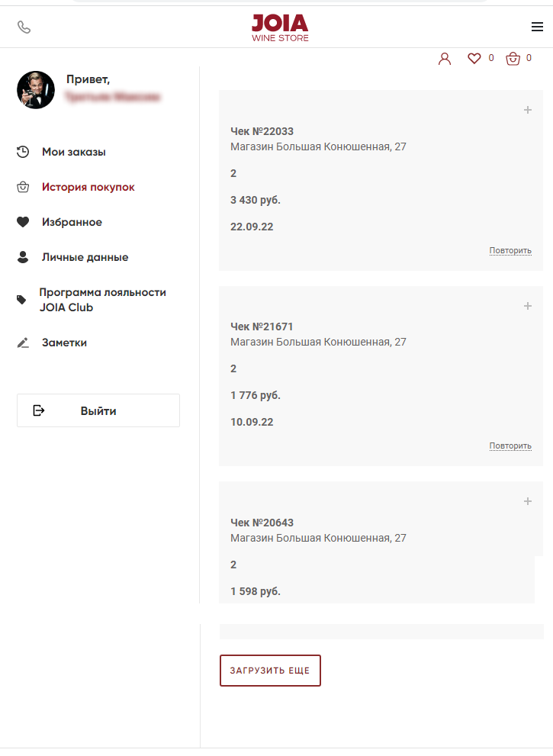Open favorites heart icon in header
This screenshot has width=553, height=756.
click(x=474, y=58)
